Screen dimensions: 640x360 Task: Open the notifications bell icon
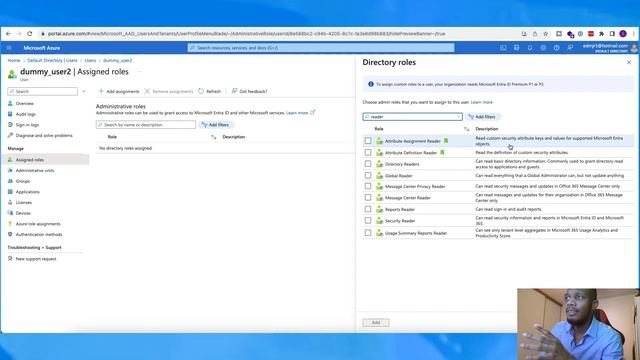coord(530,48)
